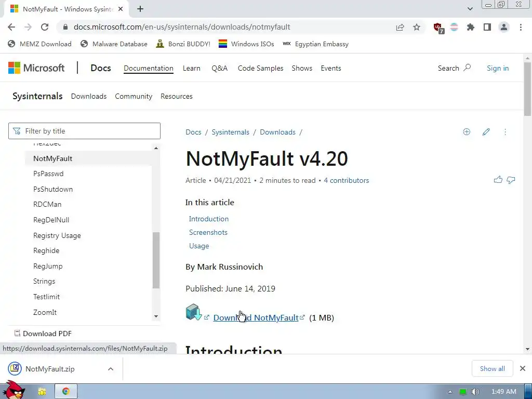Select PsPasswd in the sidebar

[48, 174]
